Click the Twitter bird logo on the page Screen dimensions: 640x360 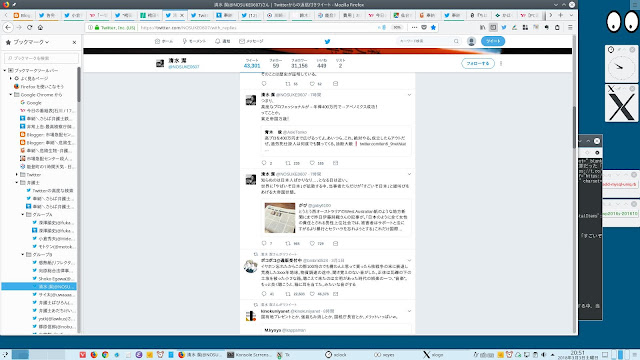[327, 41]
